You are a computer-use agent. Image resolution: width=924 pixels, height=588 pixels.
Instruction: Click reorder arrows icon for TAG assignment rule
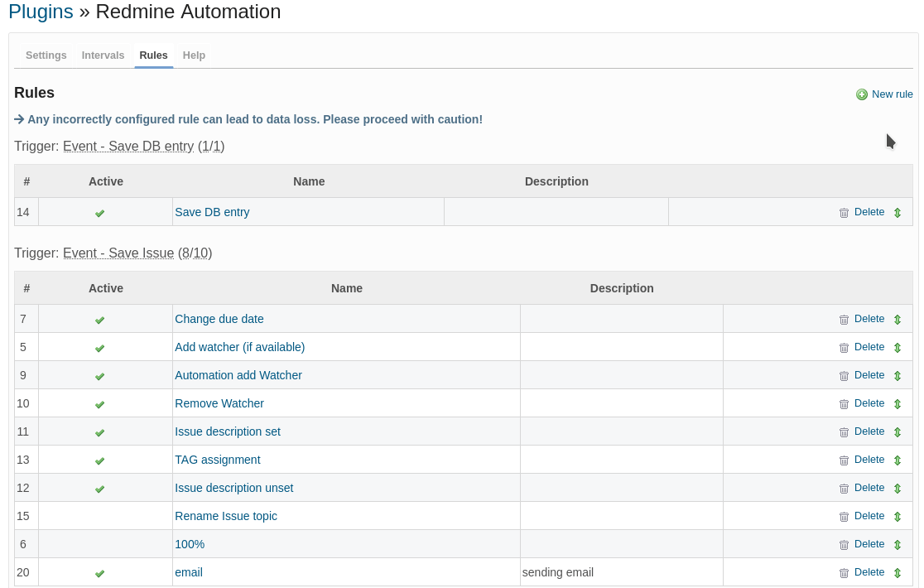[897, 460]
